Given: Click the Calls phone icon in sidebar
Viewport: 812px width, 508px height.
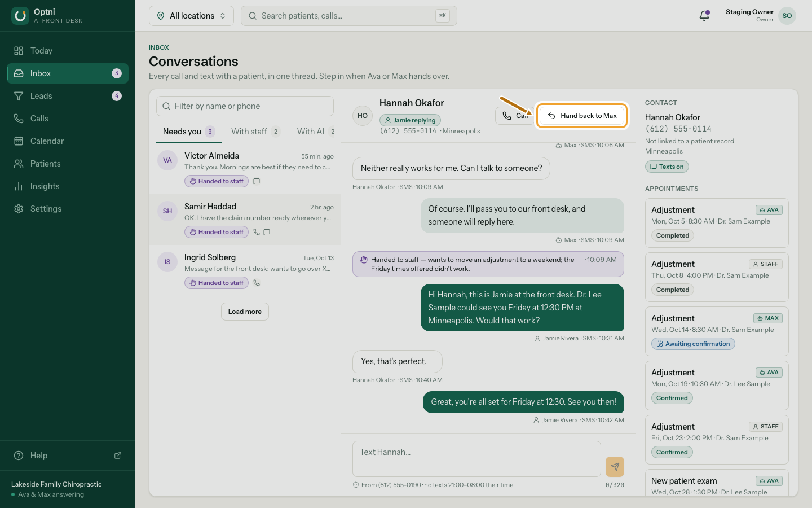Looking at the screenshot, I should 19,119.
